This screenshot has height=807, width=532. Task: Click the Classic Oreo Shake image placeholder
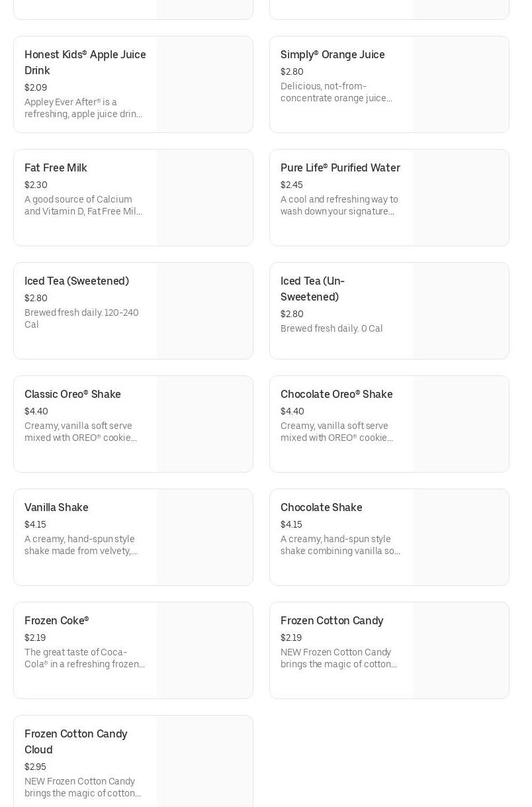point(204,424)
